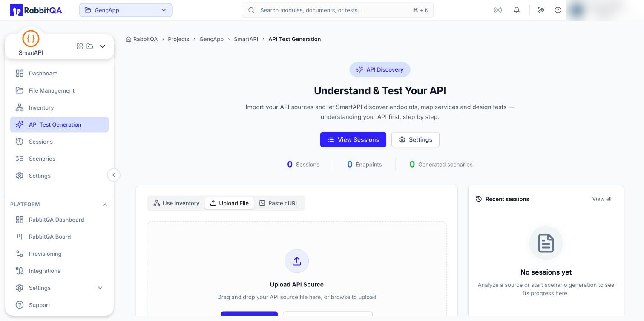Collapse the PLATFORM section
The height and width of the screenshot is (321, 644).
[105, 205]
